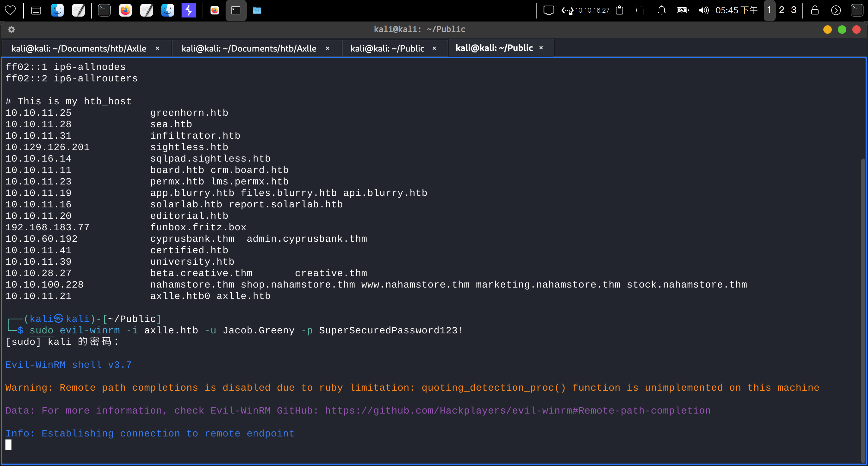This screenshot has height=466, width=868.
Task: Click the terminal cursor block at bottom
Action: pyautogui.click(x=8, y=445)
